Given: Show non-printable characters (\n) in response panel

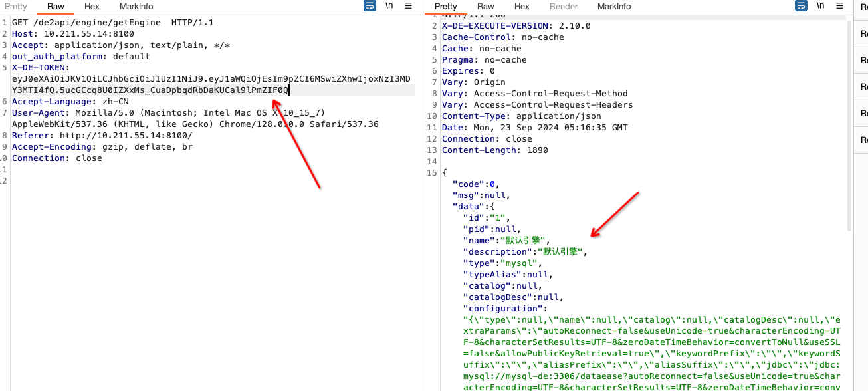Looking at the screenshot, I should [820, 6].
